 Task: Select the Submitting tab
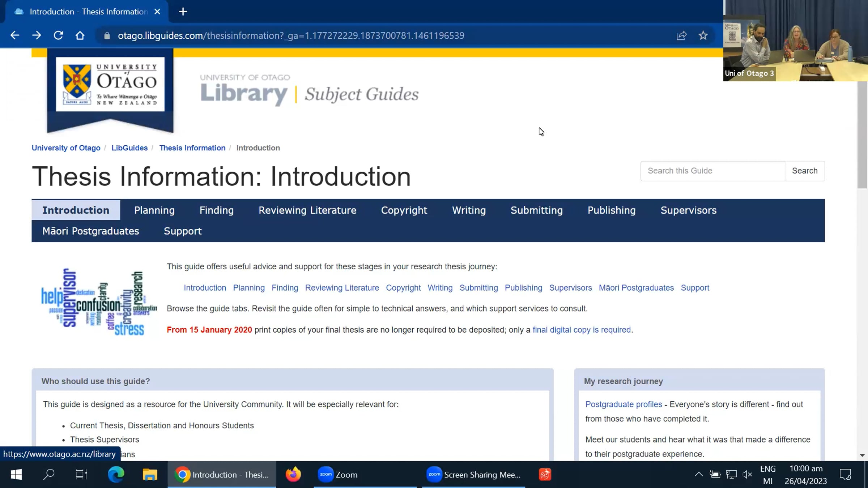536,210
